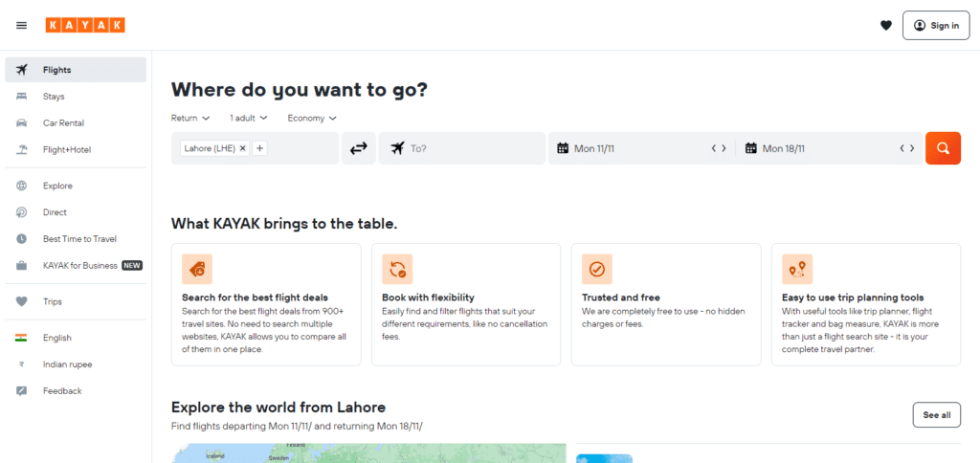The image size is (980, 463).
Task: Click the Trusted and free checkmark icon
Action: click(597, 270)
